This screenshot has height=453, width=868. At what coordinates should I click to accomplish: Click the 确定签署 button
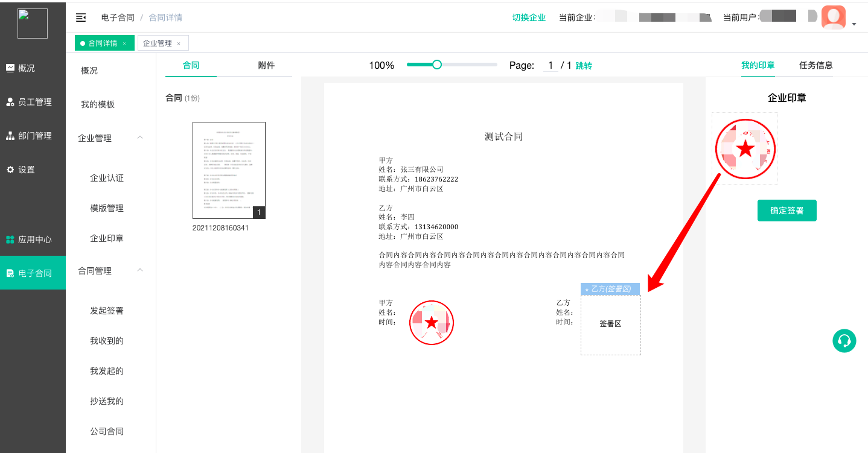(787, 211)
